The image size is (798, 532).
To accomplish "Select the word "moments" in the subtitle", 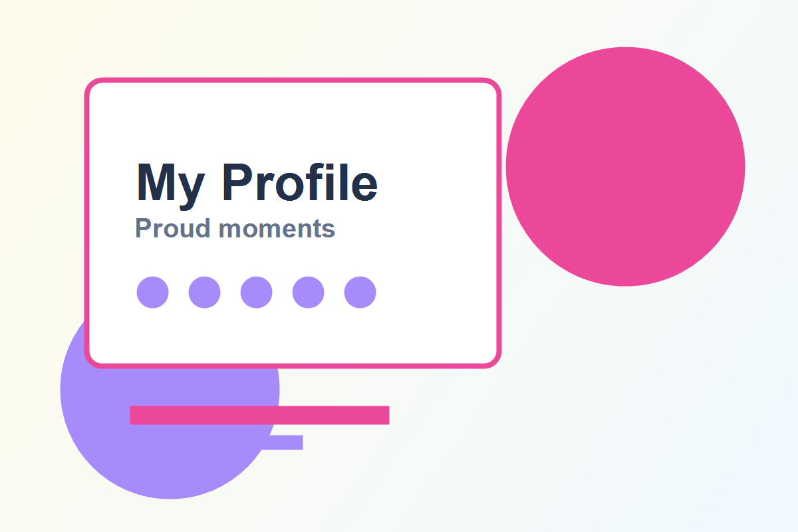I will point(277,229).
